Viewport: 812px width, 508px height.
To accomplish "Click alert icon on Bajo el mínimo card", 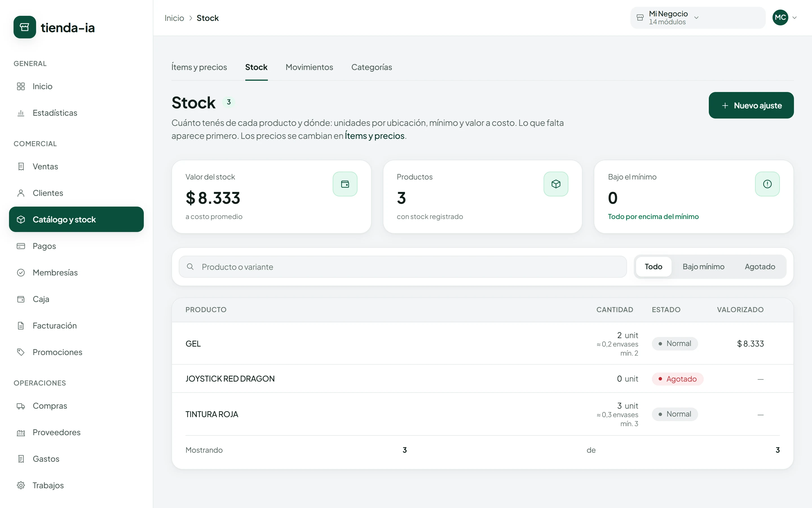I will [767, 184].
